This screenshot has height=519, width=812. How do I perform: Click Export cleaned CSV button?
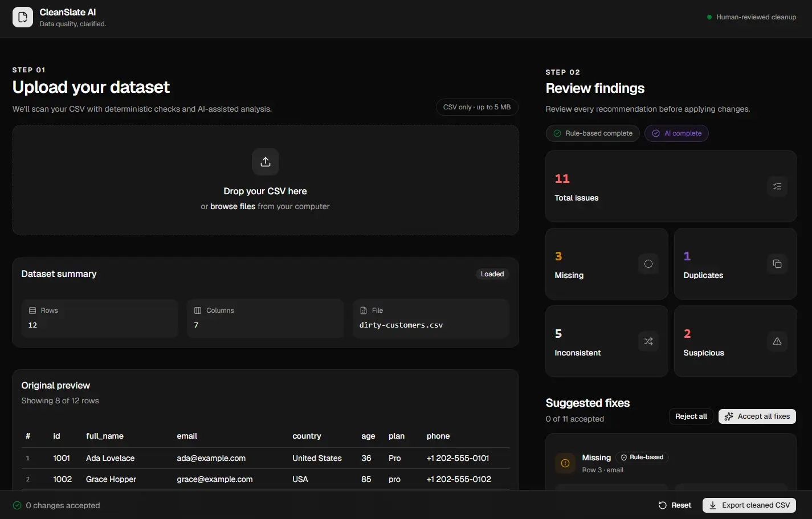(749, 505)
